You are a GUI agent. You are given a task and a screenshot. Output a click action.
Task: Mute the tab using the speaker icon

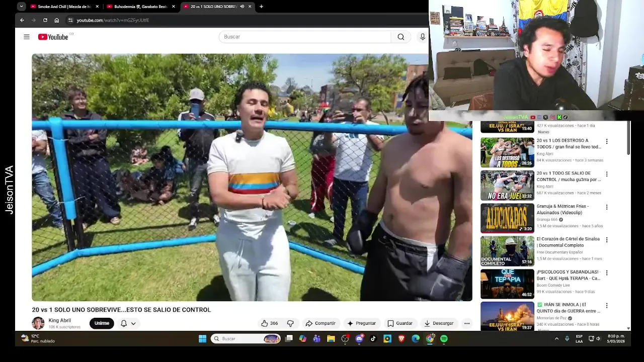(x=242, y=7)
